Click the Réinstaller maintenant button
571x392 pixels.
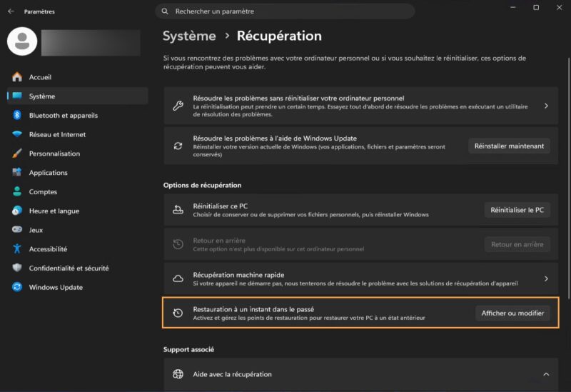[509, 146]
